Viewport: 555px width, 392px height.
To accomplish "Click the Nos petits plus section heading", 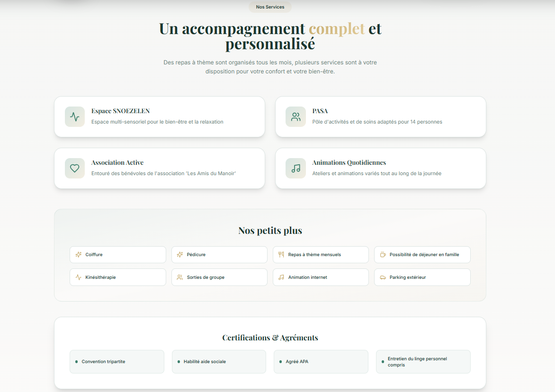I will [270, 231].
